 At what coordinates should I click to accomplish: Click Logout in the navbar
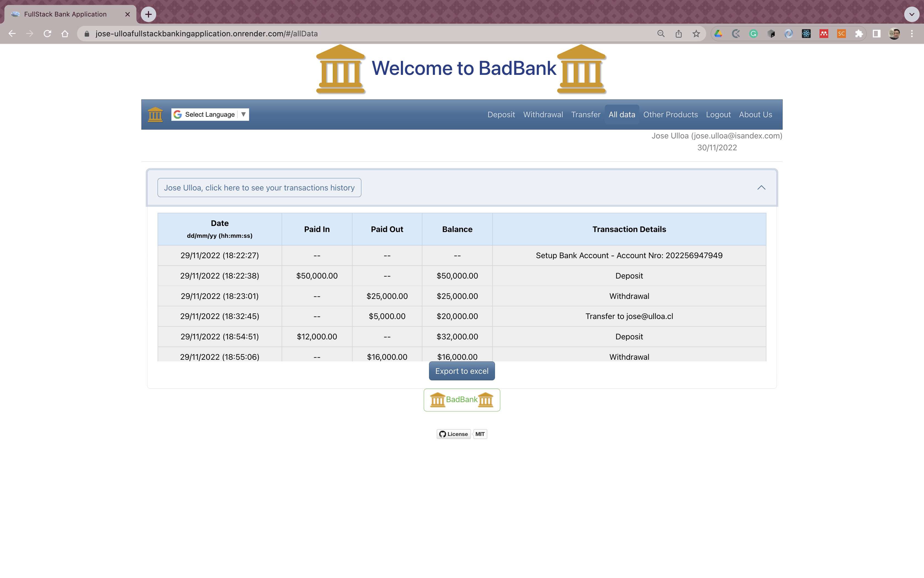(x=718, y=114)
